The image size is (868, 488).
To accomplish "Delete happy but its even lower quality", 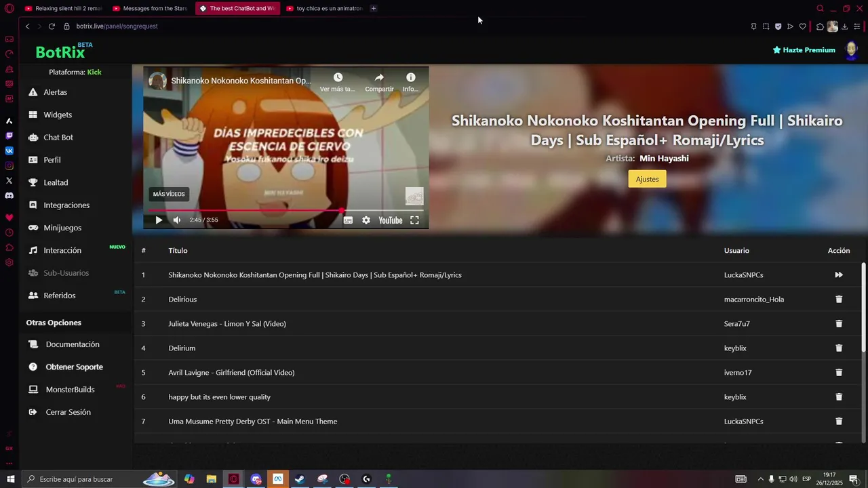I will pyautogui.click(x=839, y=397).
